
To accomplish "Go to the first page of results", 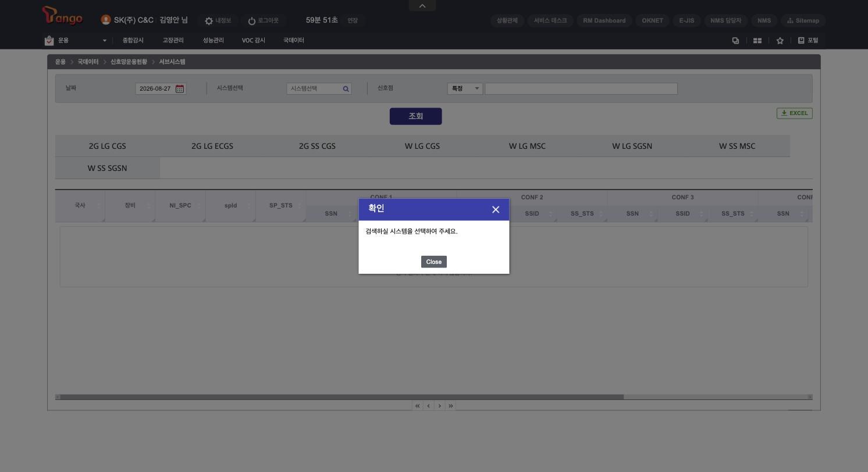I will tap(417, 406).
